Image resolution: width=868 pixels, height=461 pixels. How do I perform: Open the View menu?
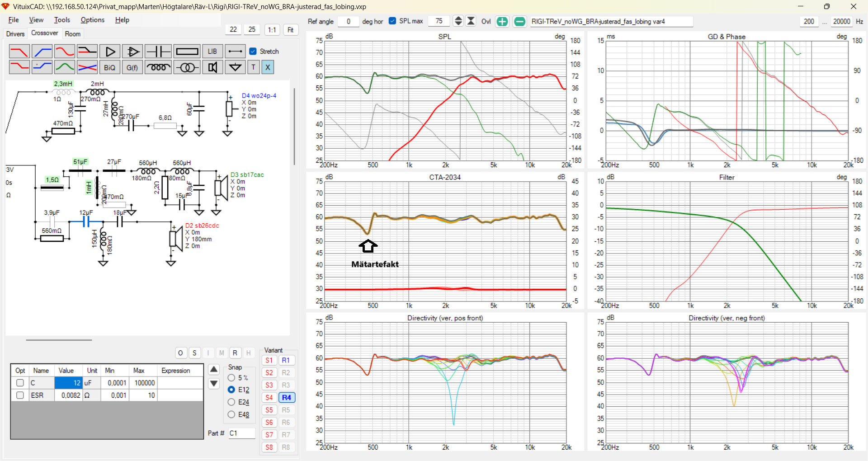coord(36,20)
